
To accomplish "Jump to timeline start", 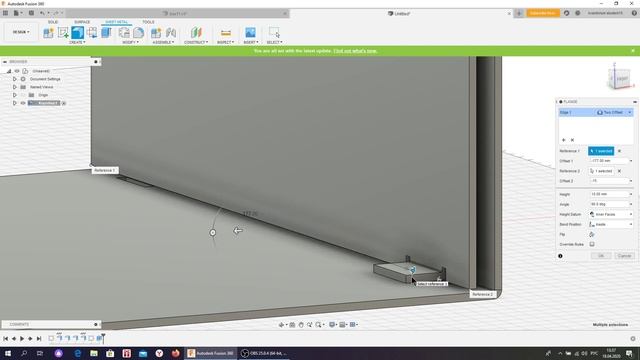I will click(5, 338).
